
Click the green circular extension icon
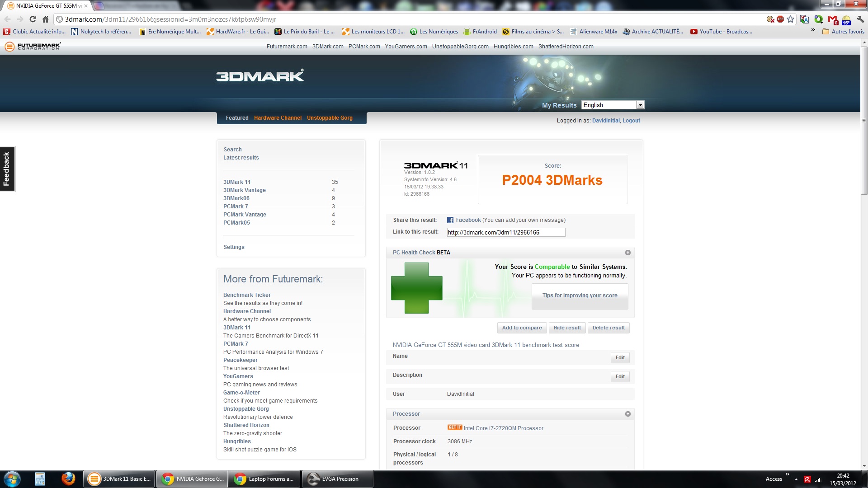pos(818,19)
